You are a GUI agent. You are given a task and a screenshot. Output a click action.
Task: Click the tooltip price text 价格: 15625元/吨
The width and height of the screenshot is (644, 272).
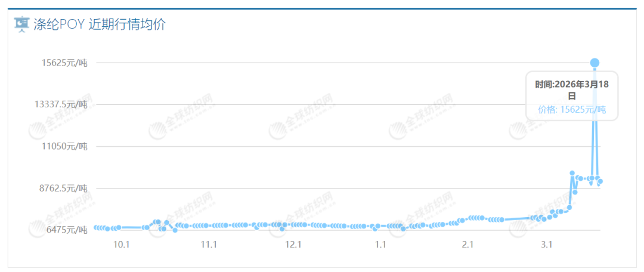[571, 109]
